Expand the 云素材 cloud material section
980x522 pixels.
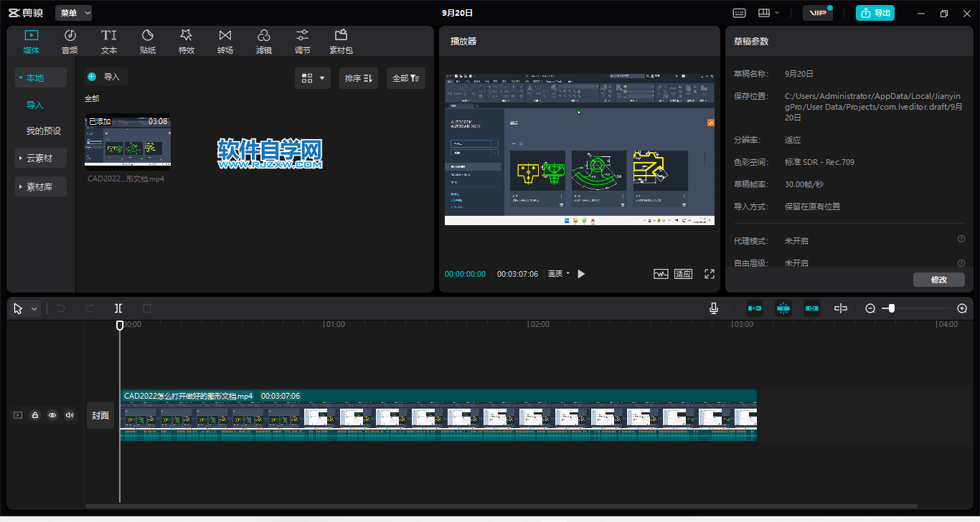pos(41,158)
